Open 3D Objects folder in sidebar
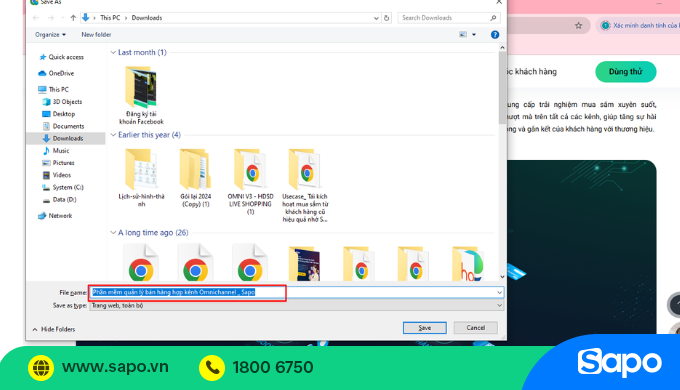Screen dimensions: 680x390 pos(62,102)
